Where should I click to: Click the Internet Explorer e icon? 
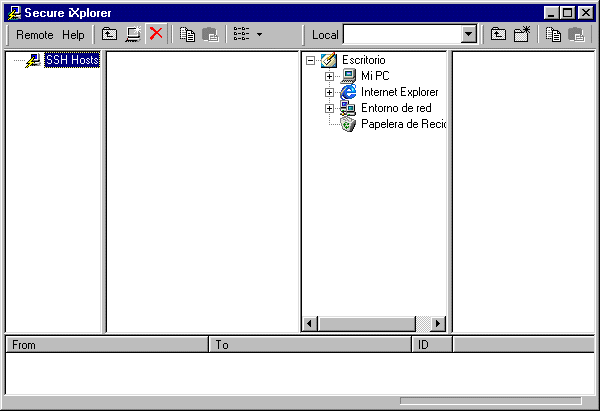[348, 92]
